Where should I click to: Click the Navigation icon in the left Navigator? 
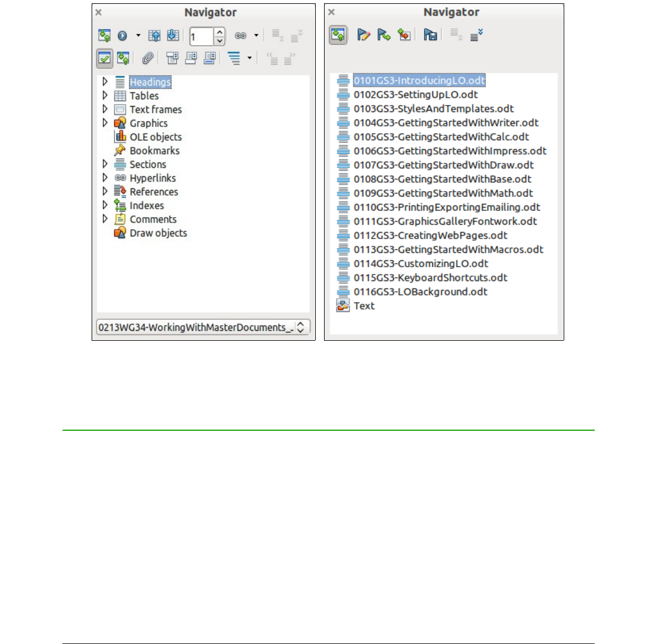[123, 36]
